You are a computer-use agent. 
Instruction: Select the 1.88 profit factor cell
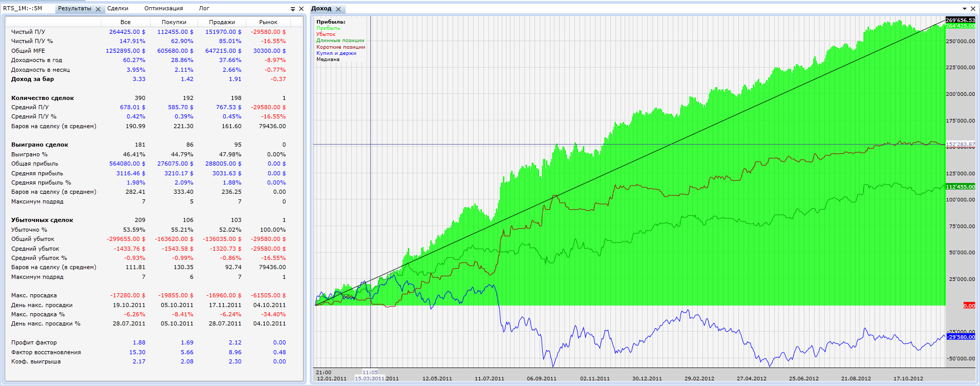pyautogui.click(x=139, y=342)
